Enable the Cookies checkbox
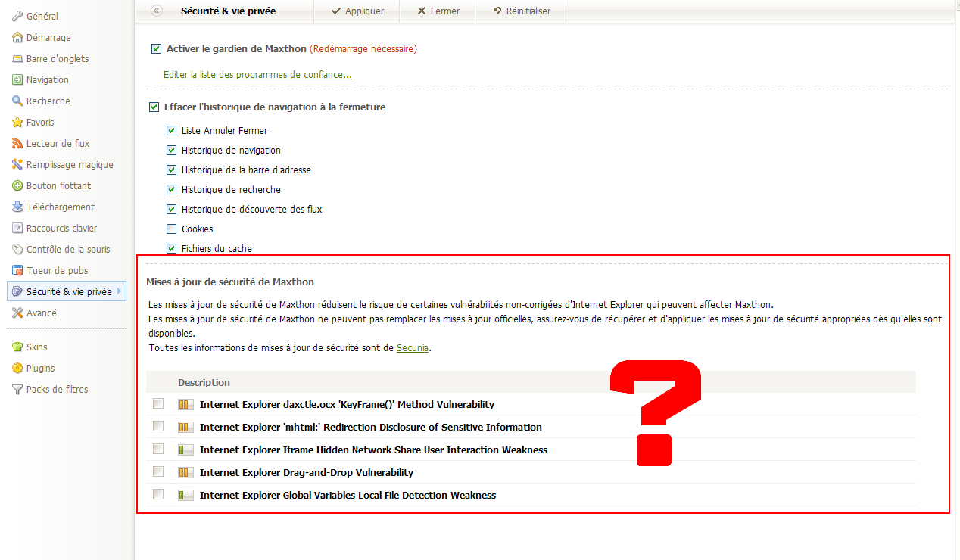This screenshot has height=560, width=960. point(171,229)
